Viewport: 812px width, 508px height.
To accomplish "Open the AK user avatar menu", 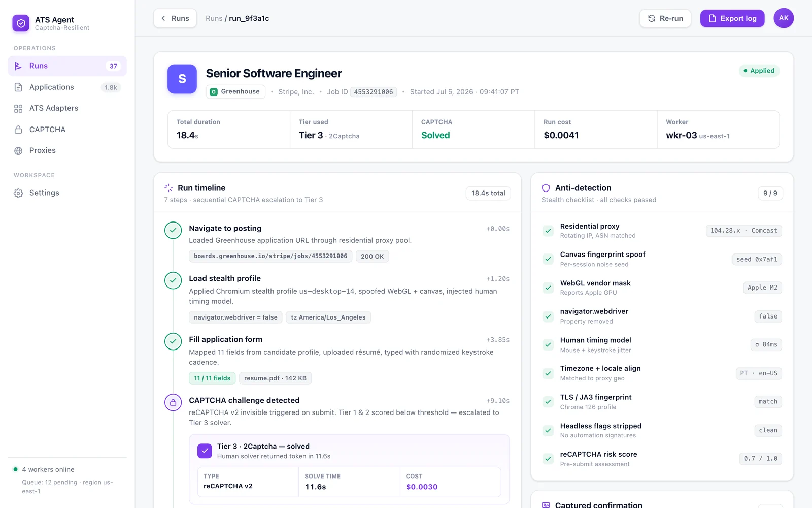I will click(x=784, y=18).
